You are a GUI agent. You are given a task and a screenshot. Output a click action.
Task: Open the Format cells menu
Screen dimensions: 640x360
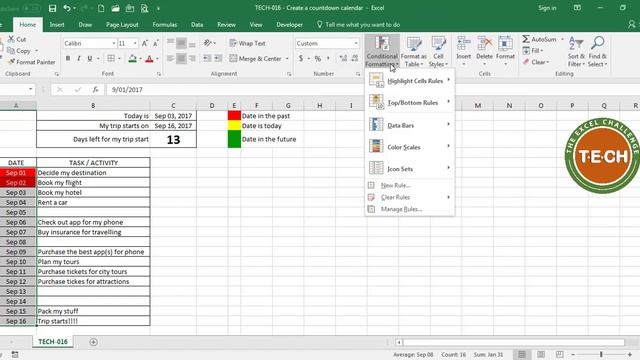pyautogui.click(x=505, y=51)
